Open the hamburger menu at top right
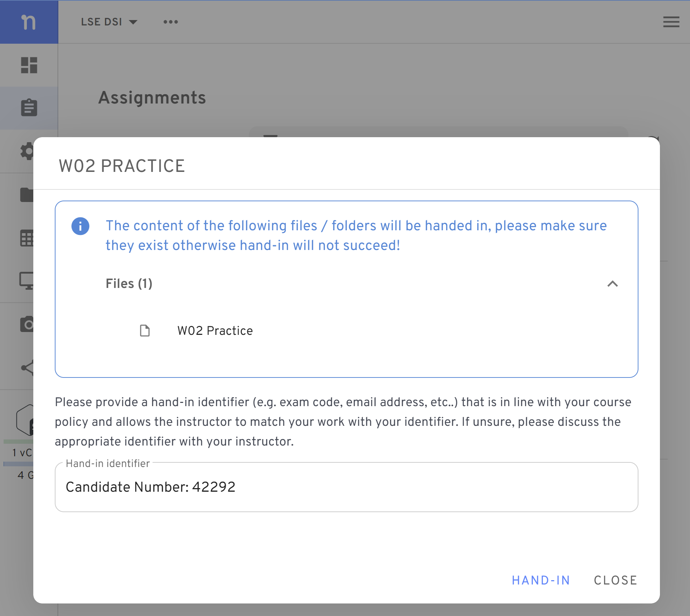The height and width of the screenshot is (616, 690). [x=671, y=22]
